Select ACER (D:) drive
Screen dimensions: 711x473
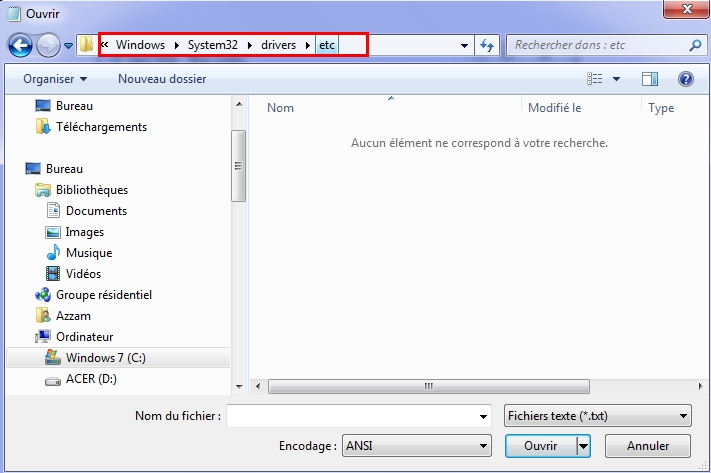click(91, 379)
